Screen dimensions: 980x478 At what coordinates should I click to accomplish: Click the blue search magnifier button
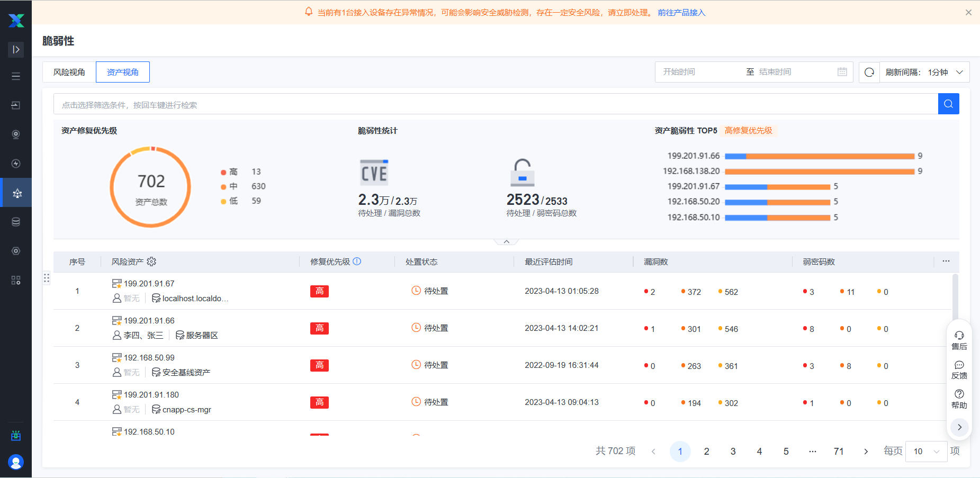pyautogui.click(x=948, y=104)
